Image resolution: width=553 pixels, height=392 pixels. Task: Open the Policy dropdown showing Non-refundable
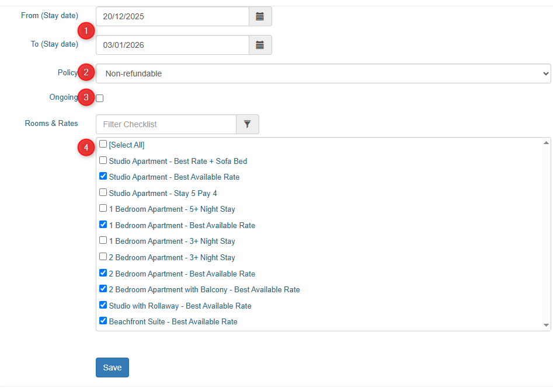[323, 73]
